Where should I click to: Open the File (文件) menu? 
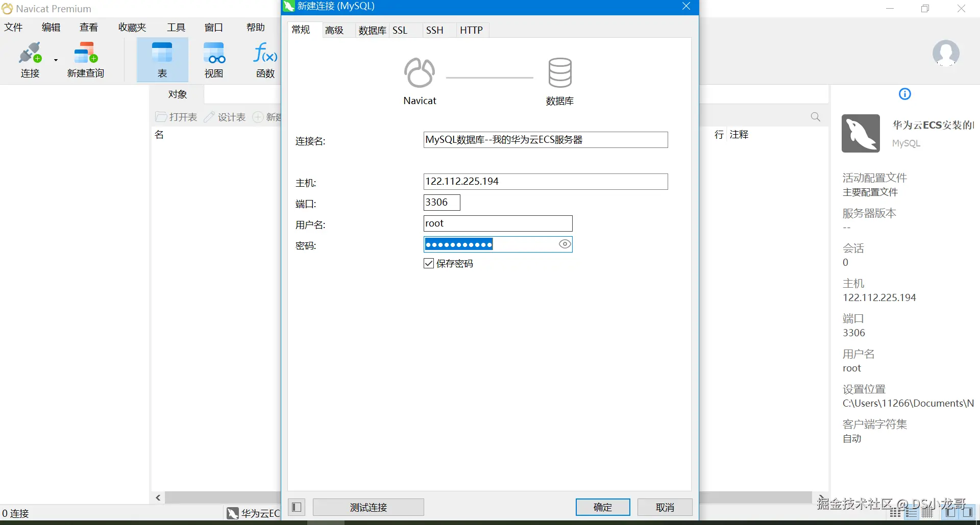pos(13,27)
